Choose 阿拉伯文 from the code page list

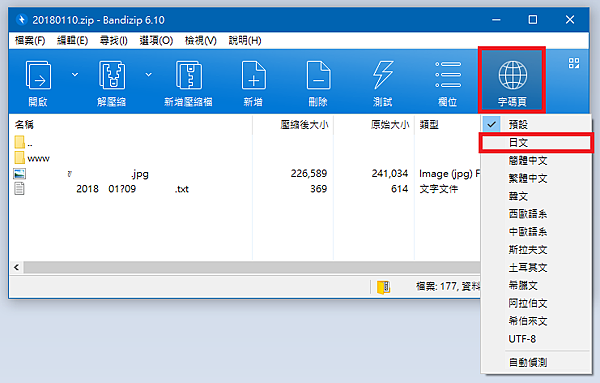point(536,303)
